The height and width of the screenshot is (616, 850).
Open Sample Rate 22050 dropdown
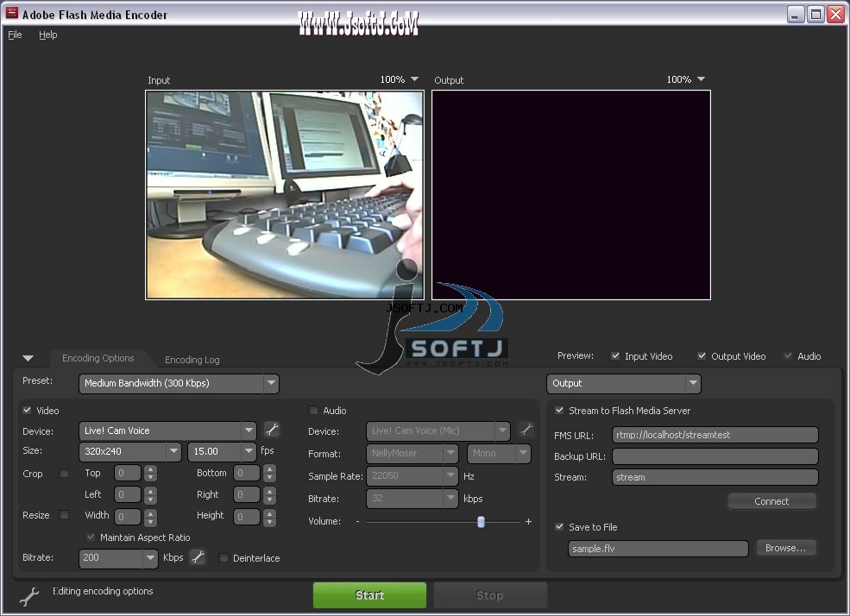pos(412,475)
